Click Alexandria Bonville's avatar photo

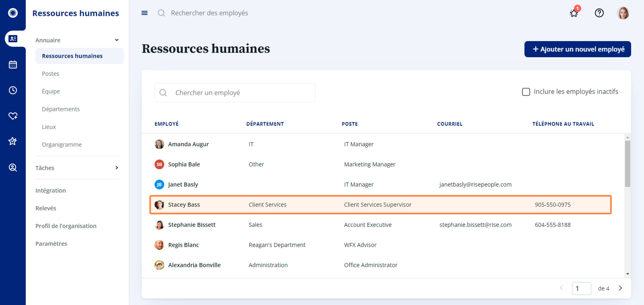tap(159, 265)
